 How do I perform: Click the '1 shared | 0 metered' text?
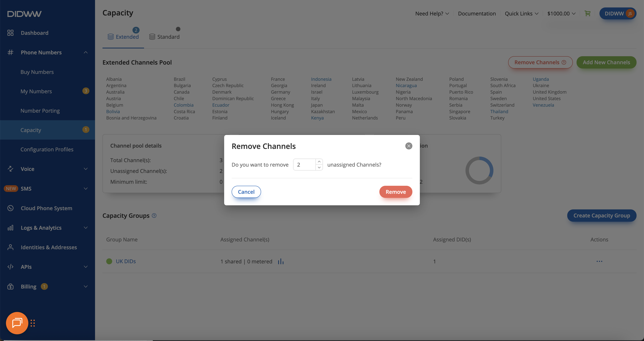pos(246,261)
